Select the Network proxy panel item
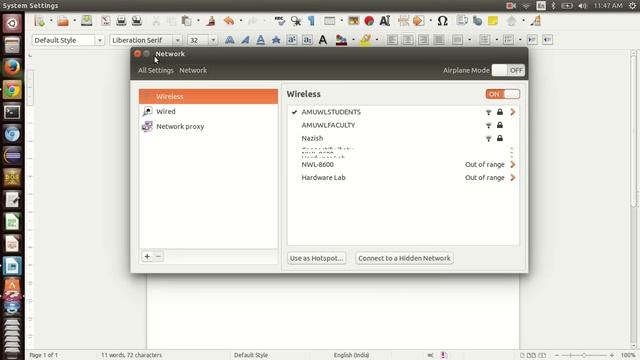Screen dimensions: 640x360 pos(208,127)
